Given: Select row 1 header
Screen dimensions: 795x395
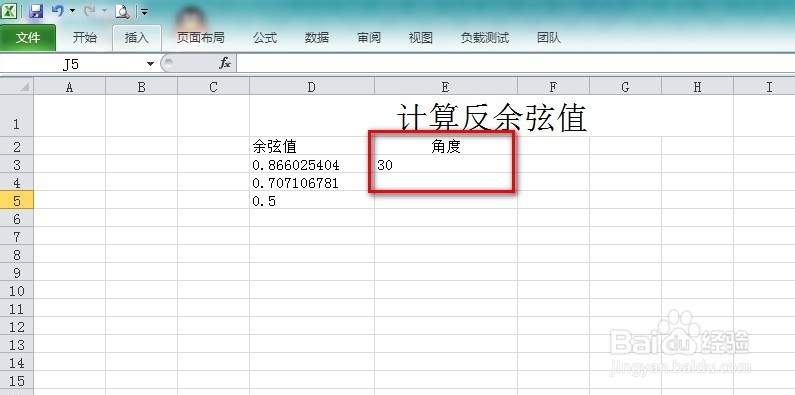Looking at the screenshot, I should (17, 116).
